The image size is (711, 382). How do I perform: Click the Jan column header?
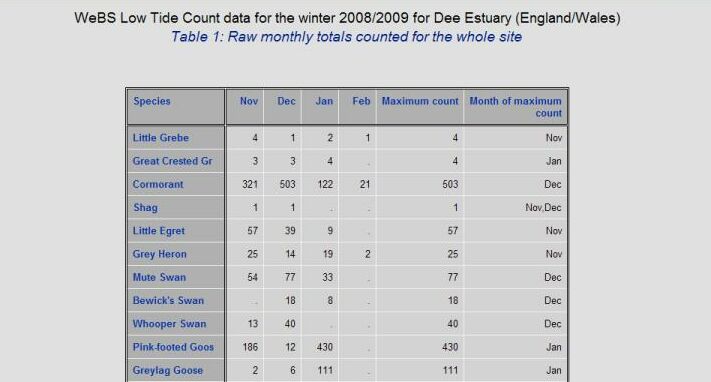[x=324, y=101]
